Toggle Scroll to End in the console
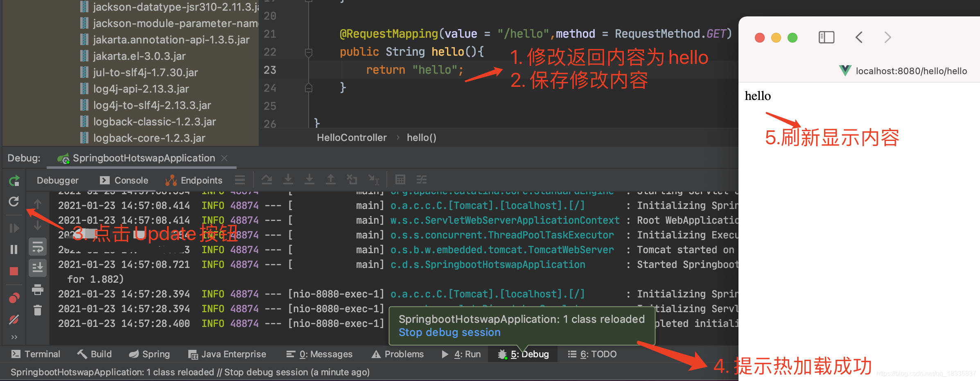 pyautogui.click(x=38, y=268)
